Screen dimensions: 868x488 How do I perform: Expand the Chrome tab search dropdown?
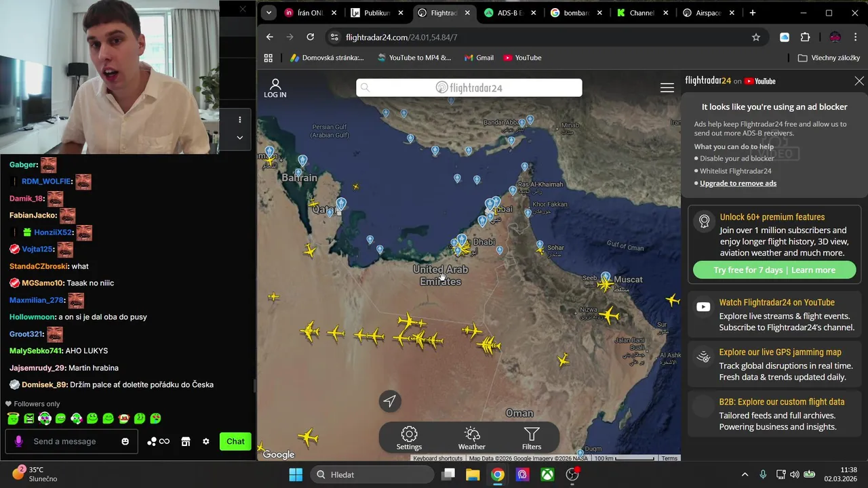(269, 13)
